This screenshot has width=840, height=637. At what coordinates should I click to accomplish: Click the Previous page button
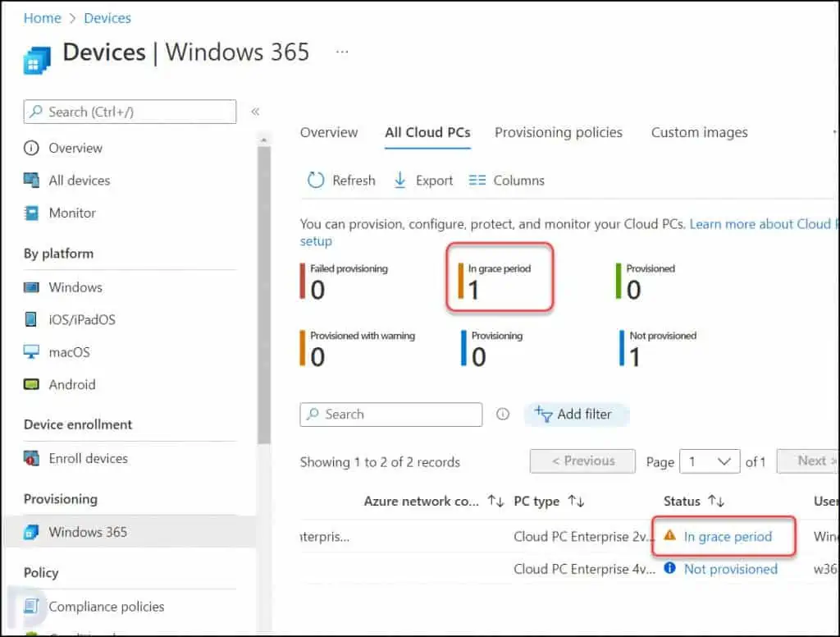582,461
